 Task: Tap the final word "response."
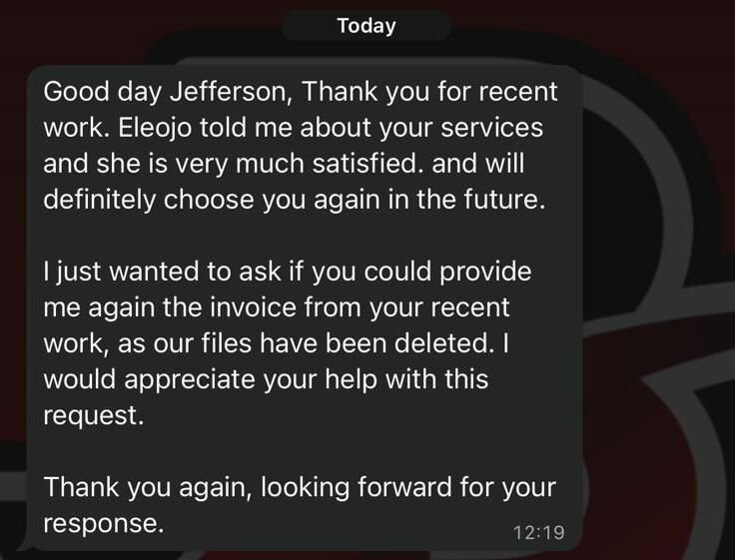(x=103, y=523)
